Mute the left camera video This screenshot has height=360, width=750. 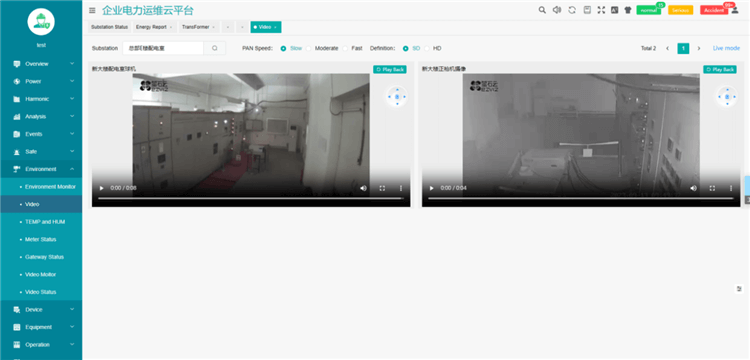[364, 188]
